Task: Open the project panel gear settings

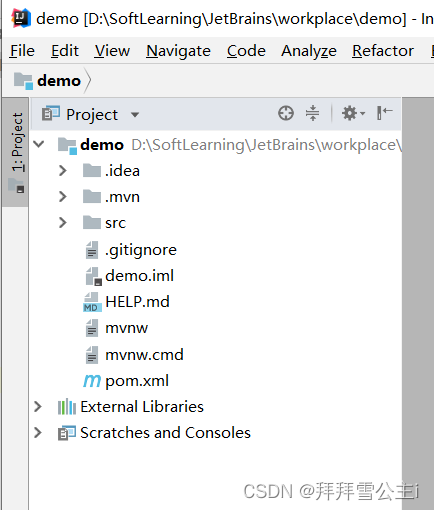Action: (353, 113)
